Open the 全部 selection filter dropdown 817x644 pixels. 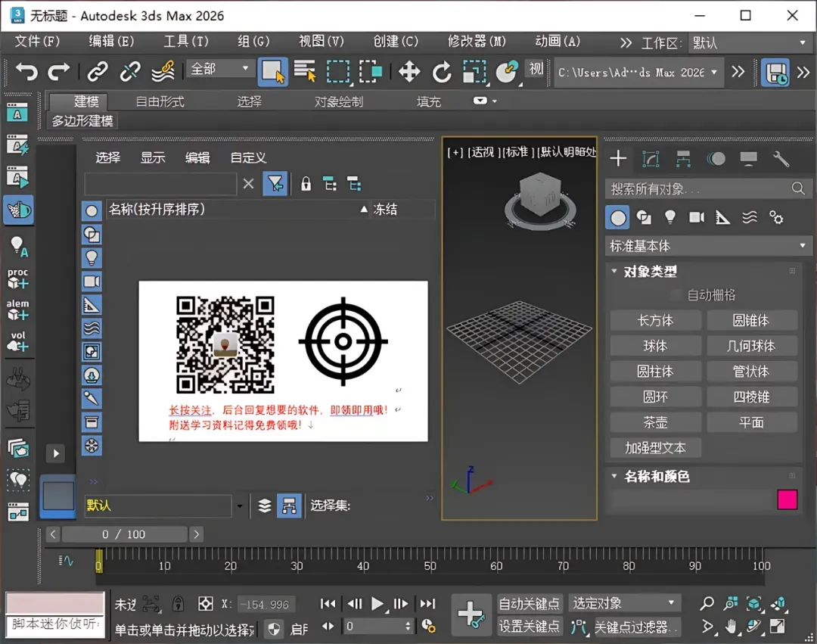(x=219, y=69)
